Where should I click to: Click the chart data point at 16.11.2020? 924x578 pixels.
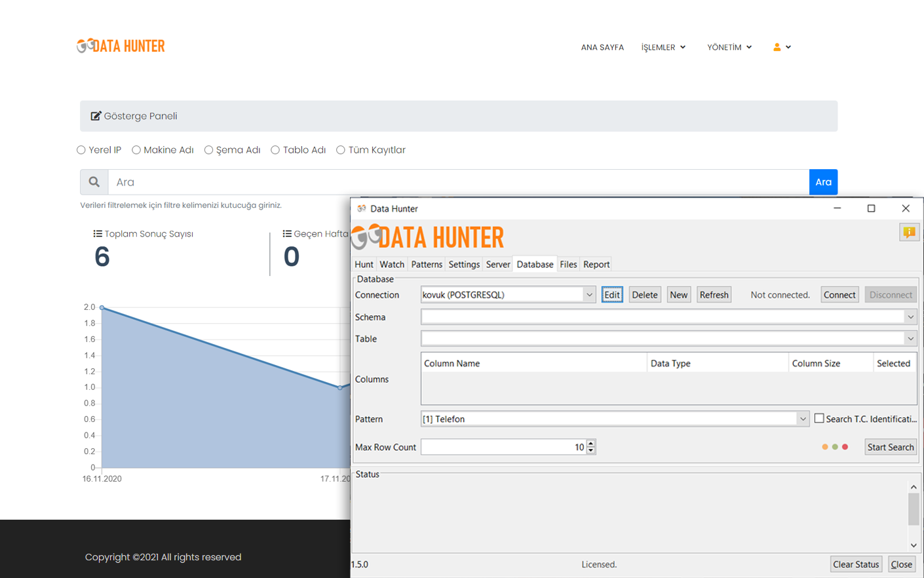[x=102, y=307]
